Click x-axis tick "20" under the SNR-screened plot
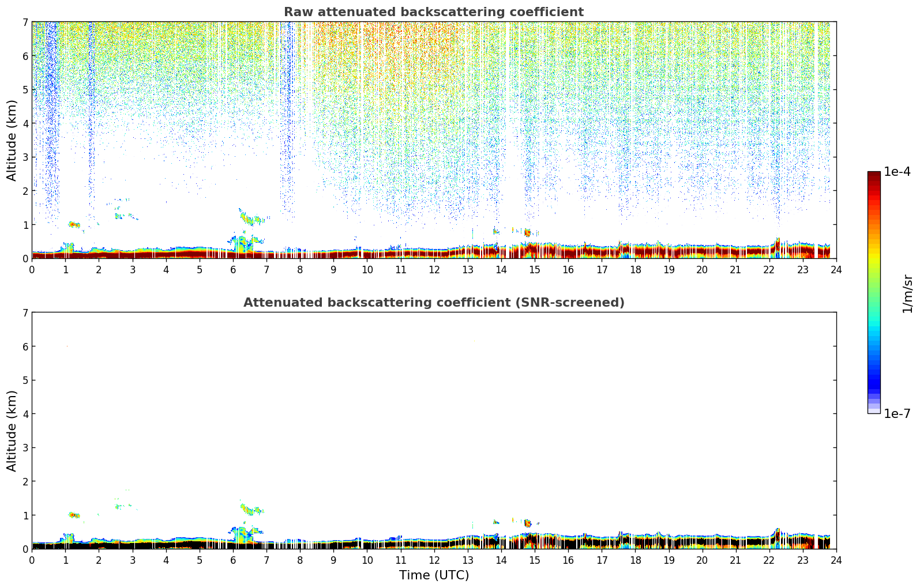The width and height of the screenshot is (920, 588). click(702, 560)
